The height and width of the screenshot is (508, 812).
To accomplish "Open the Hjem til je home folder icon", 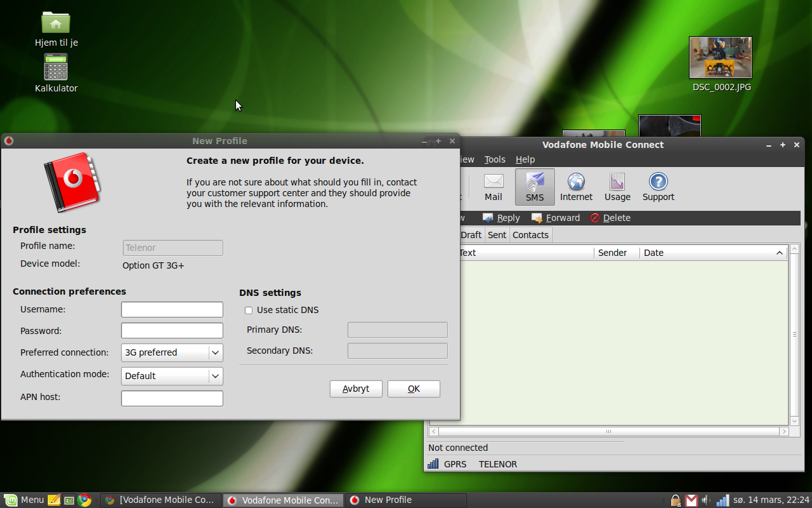I will point(56,29).
